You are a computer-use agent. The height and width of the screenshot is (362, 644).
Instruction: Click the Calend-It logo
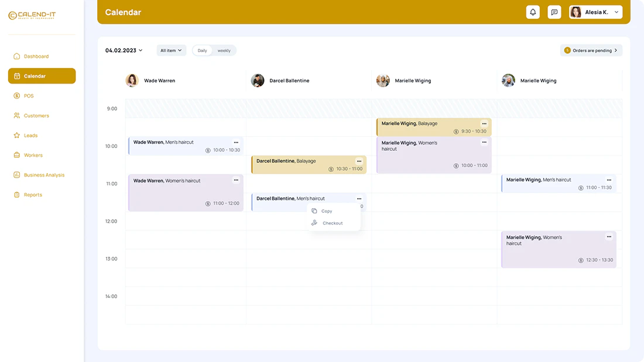[x=32, y=15]
